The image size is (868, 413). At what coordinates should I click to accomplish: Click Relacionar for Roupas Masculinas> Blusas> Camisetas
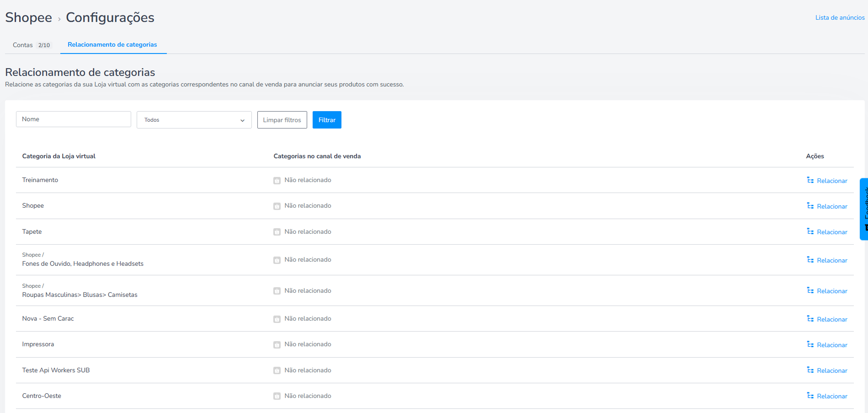pos(832,291)
